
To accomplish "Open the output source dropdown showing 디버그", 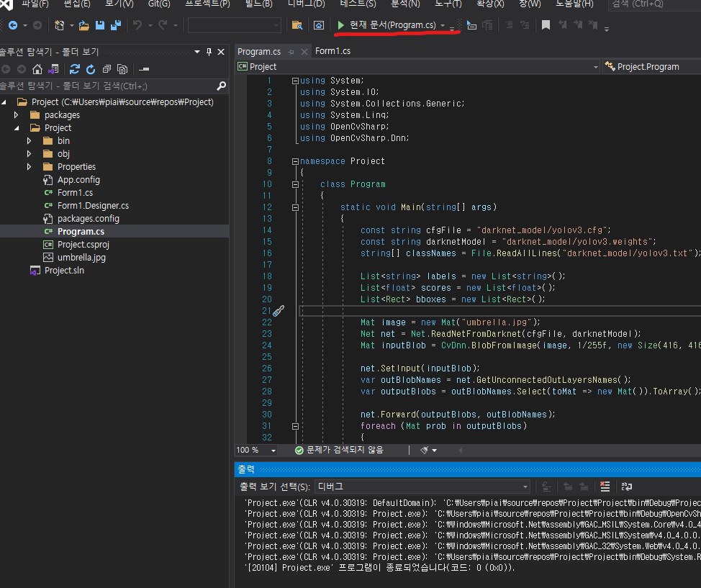I will pos(422,487).
